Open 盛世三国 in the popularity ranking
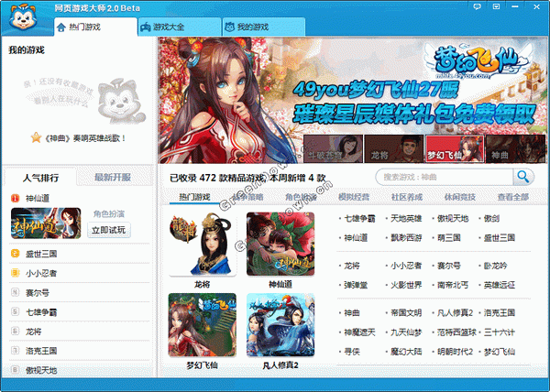 click(x=41, y=254)
